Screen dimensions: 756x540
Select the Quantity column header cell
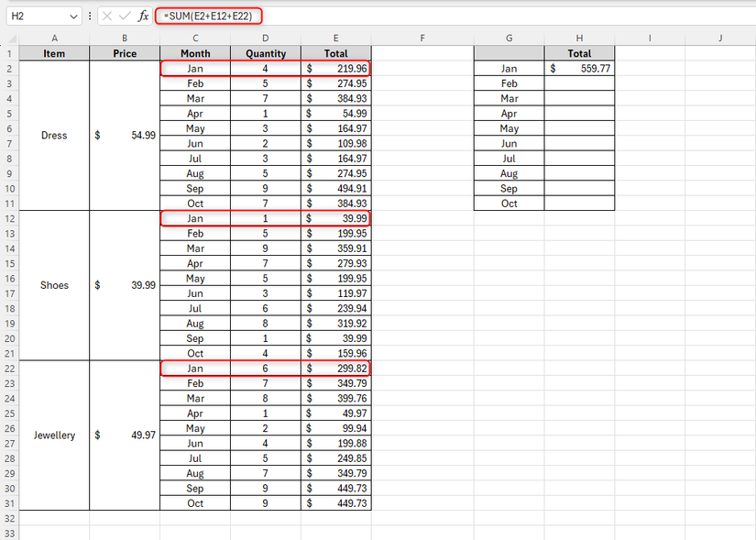coord(265,53)
